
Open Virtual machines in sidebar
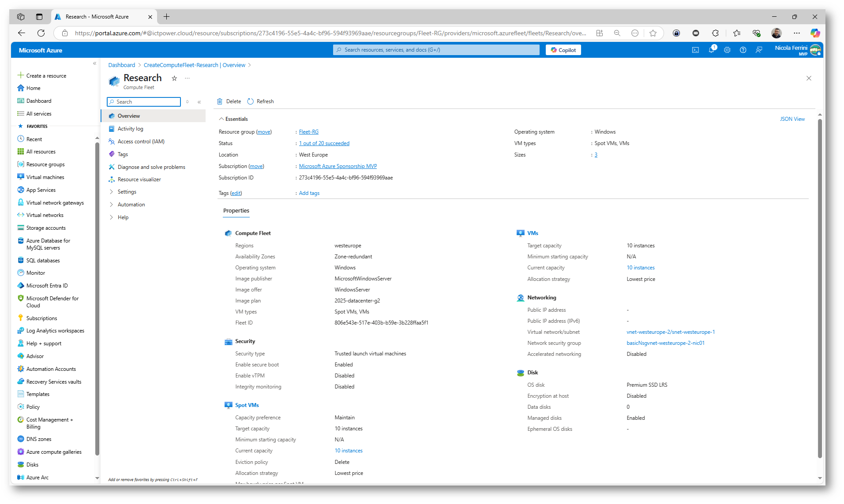[41, 177]
